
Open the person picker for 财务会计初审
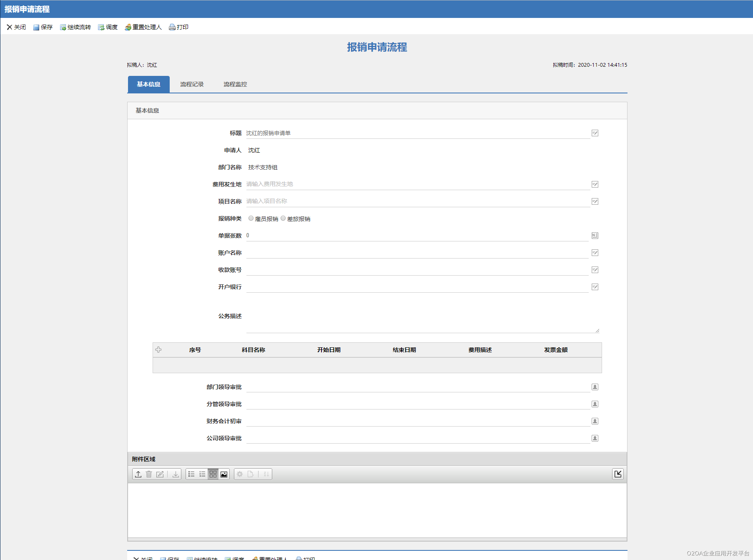pyautogui.click(x=595, y=421)
